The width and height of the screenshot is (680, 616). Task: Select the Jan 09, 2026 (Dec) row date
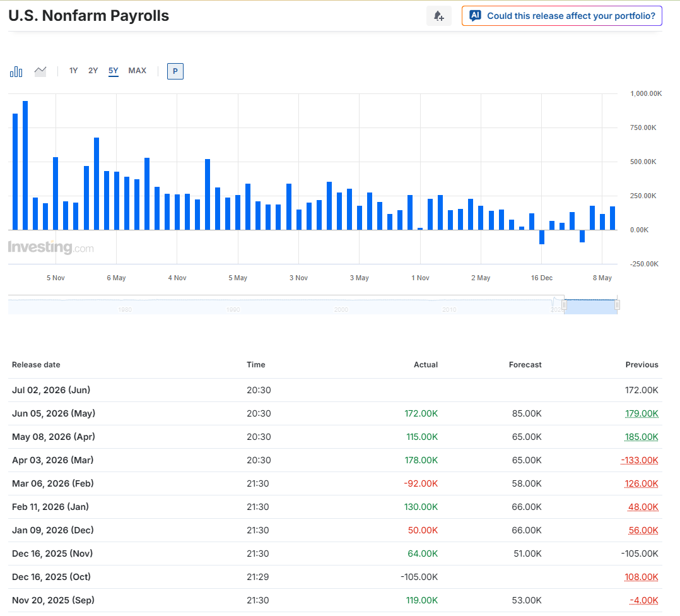point(53,531)
